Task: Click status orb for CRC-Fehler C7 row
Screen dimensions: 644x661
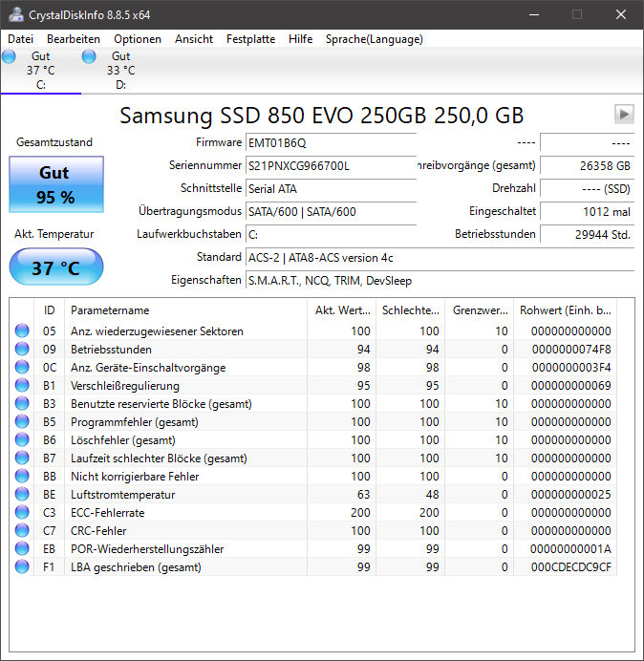Action: tap(22, 530)
